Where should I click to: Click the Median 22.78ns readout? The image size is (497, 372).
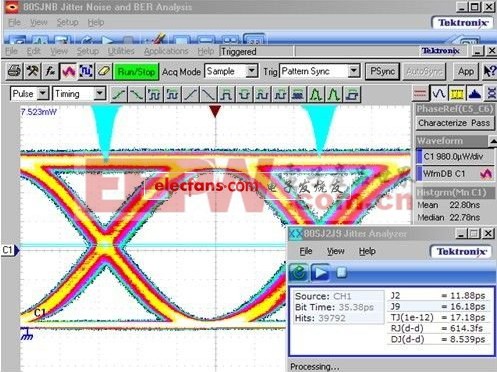click(448, 217)
